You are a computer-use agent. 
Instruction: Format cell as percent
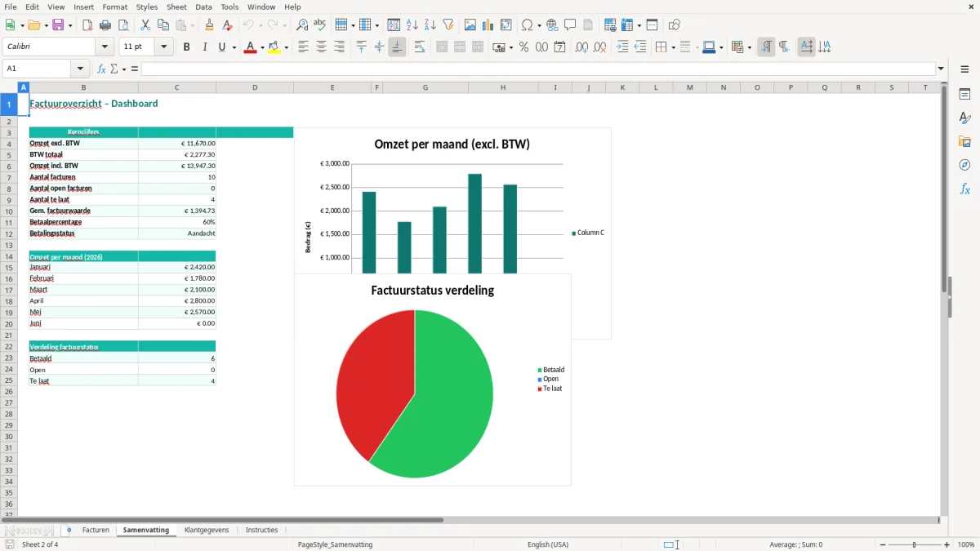tap(524, 47)
